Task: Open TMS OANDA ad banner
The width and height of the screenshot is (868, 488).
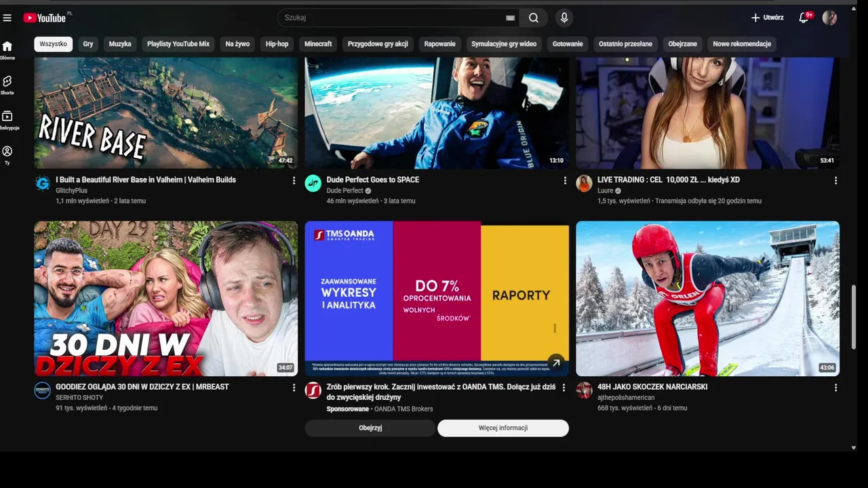Action: [x=437, y=298]
